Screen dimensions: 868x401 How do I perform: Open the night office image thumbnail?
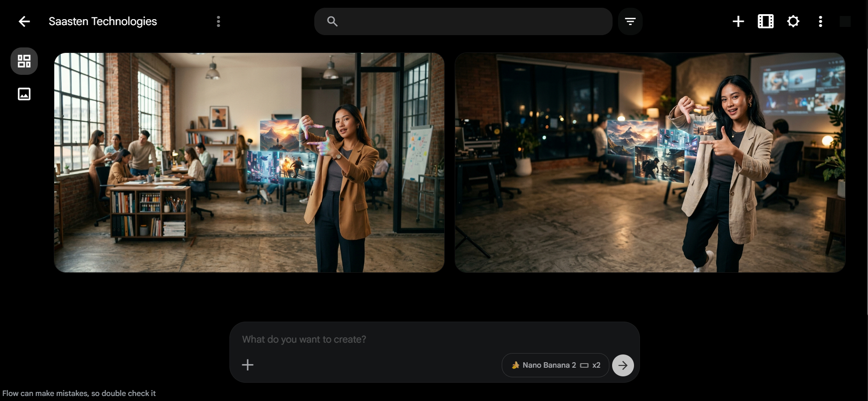[x=650, y=162]
